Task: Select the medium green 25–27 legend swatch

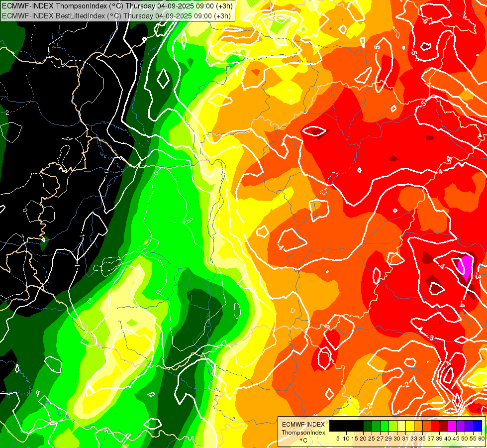Action: pos(376,426)
